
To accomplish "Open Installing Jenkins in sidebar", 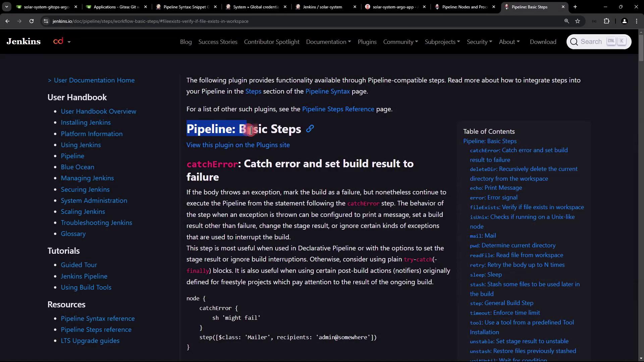I will click(x=86, y=122).
